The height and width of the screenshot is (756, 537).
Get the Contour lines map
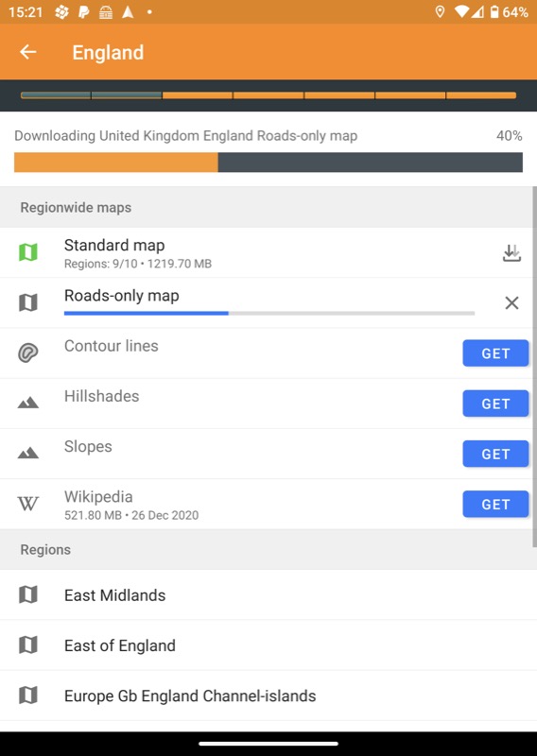click(x=495, y=353)
